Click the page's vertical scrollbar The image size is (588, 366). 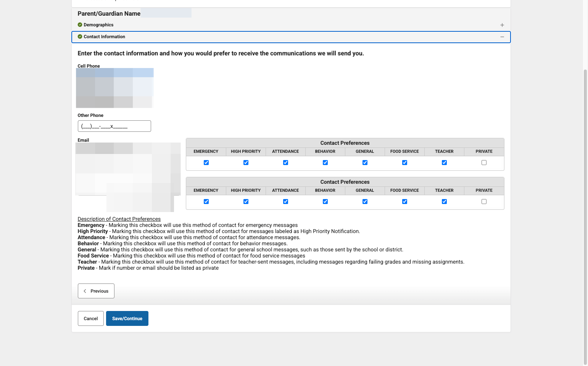[585, 217]
